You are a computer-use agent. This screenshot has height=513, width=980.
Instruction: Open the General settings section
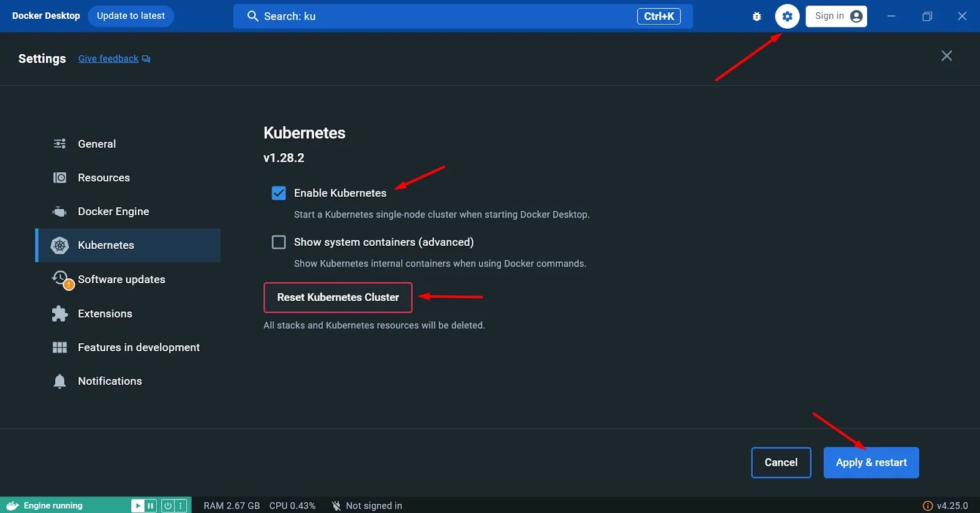pyautogui.click(x=128, y=144)
